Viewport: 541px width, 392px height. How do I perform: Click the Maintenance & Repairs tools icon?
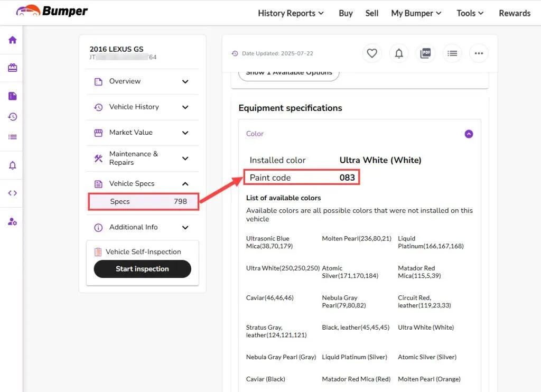click(x=98, y=158)
